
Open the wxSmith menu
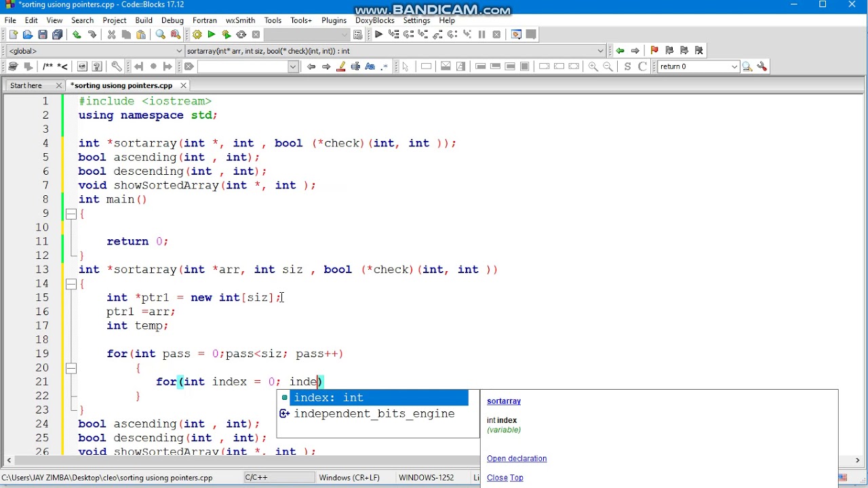tap(240, 20)
